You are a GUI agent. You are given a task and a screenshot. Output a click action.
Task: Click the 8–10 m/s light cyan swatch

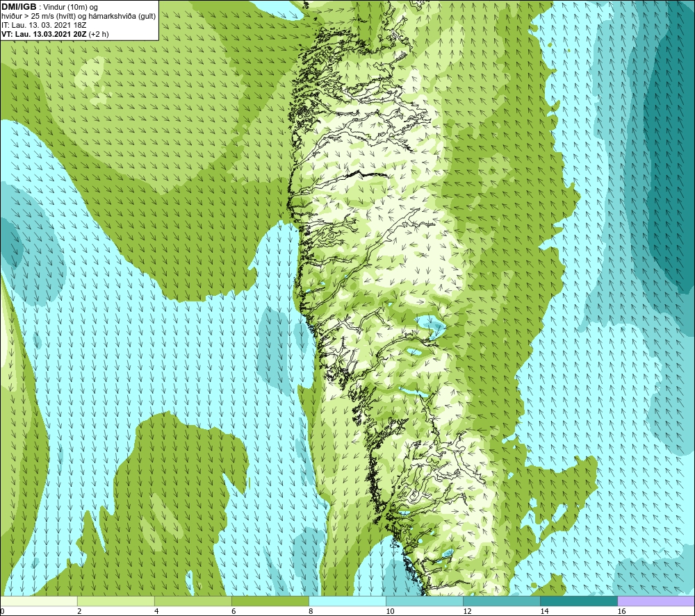[x=347, y=601]
